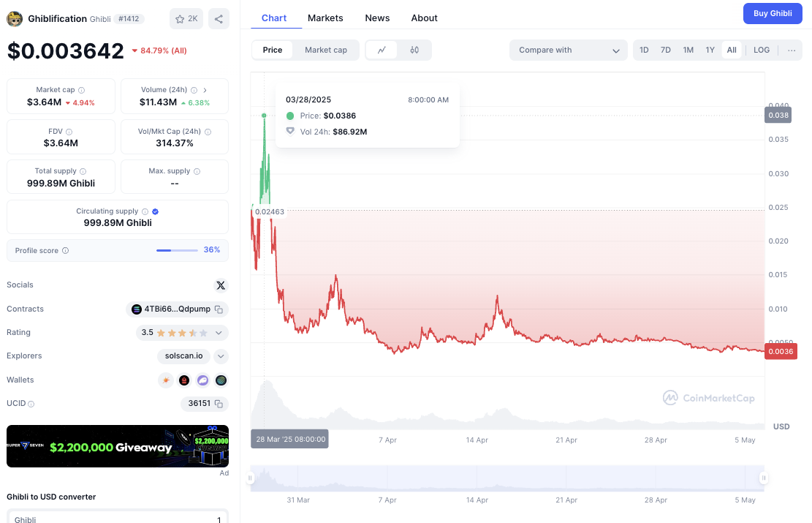Open the solscan.io explorer link
The width and height of the screenshot is (812, 523).
[x=184, y=356]
